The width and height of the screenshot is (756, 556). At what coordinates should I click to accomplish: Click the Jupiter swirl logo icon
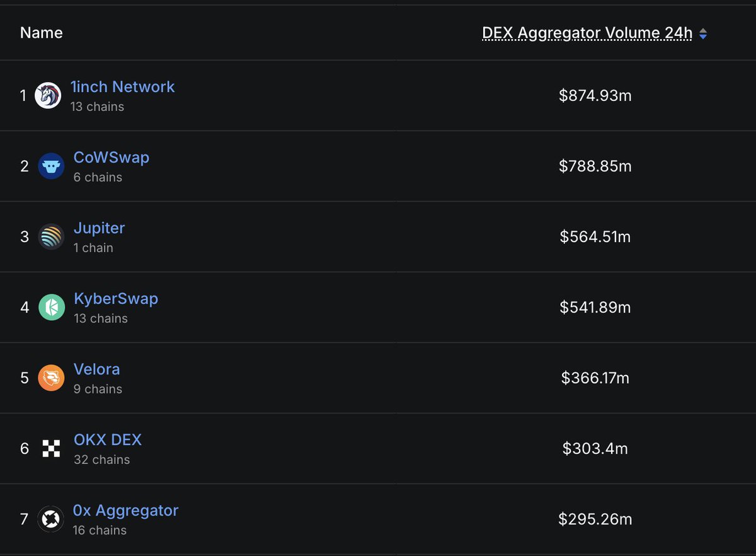(x=51, y=237)
